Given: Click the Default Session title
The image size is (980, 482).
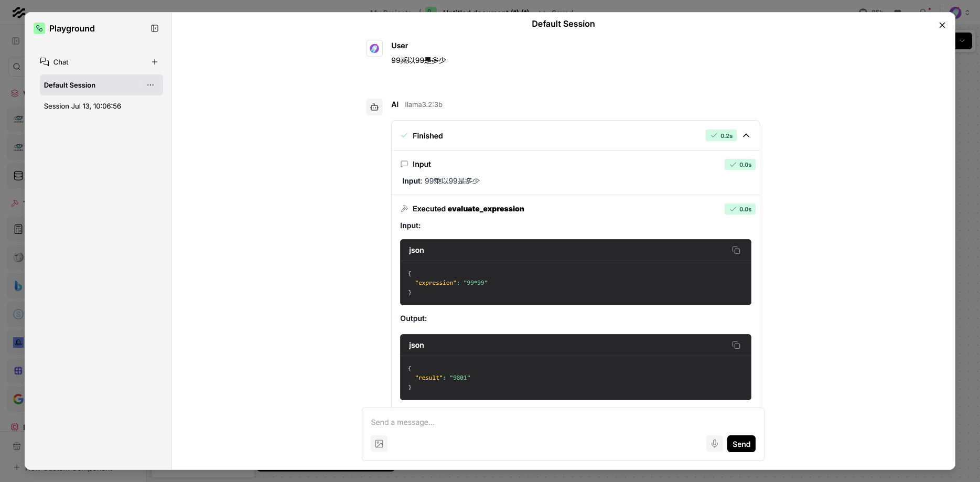Looking at the screenshot, I should pyautogui.click(x=563, y=24).
